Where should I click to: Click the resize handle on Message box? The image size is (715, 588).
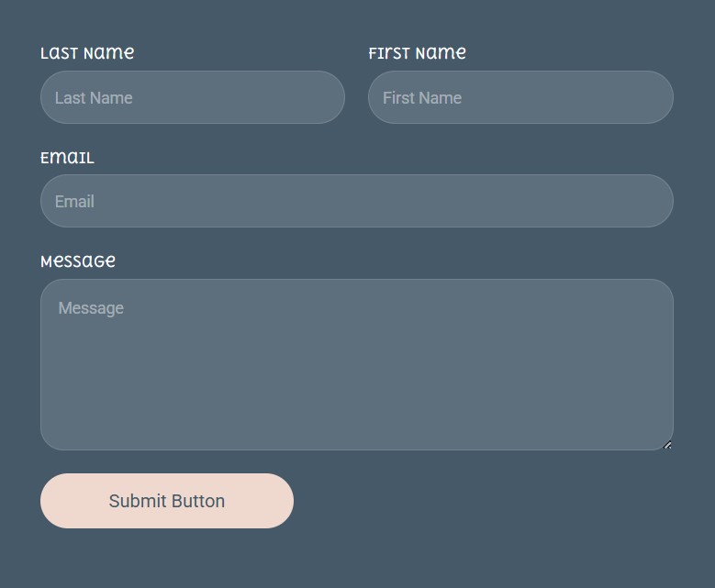tap(667, 445)
